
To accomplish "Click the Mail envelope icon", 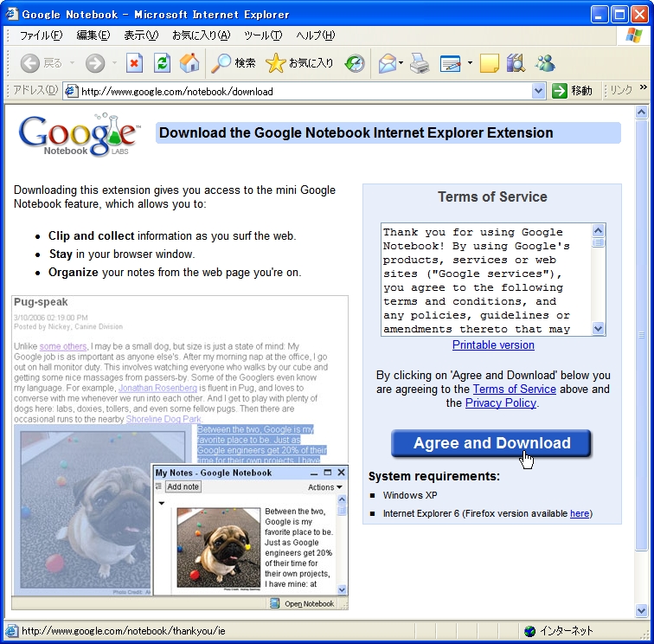I will [388, 63].
